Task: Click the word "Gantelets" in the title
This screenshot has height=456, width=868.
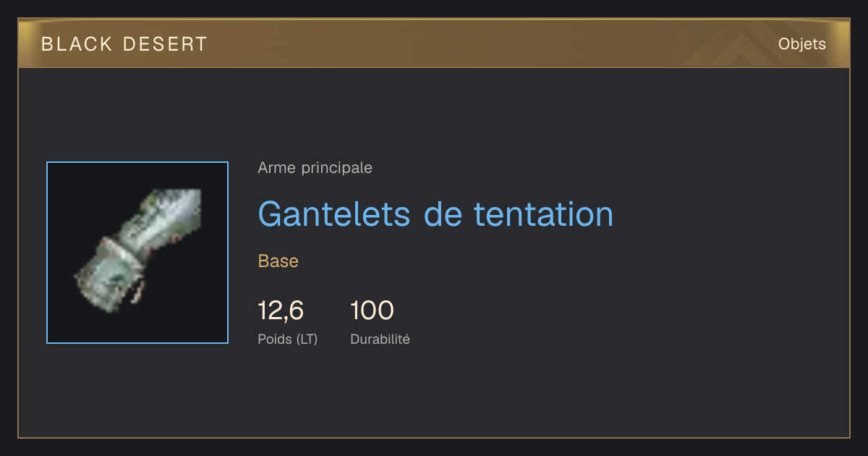Action: [335, 214]
